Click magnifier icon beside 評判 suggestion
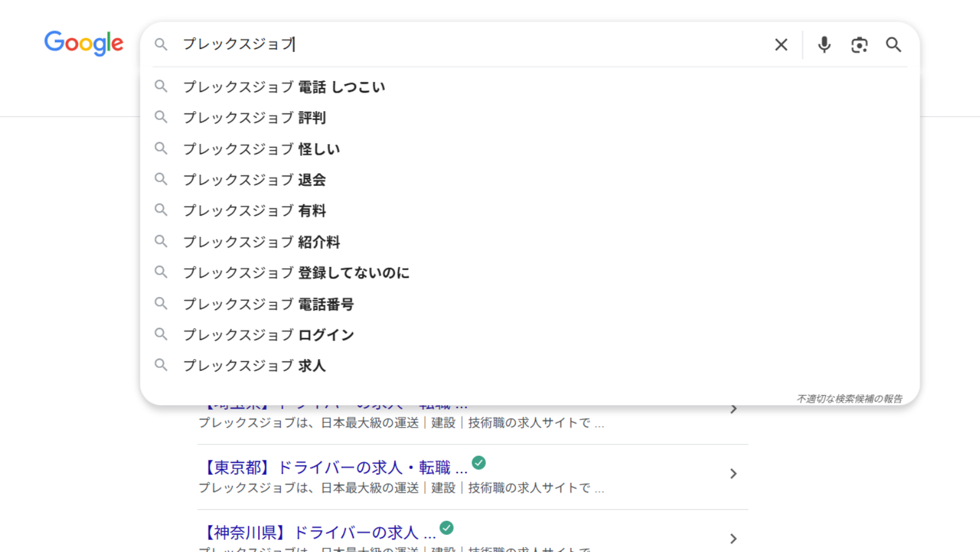Viewport: 980px width, 552px height. tap(161, 117)
